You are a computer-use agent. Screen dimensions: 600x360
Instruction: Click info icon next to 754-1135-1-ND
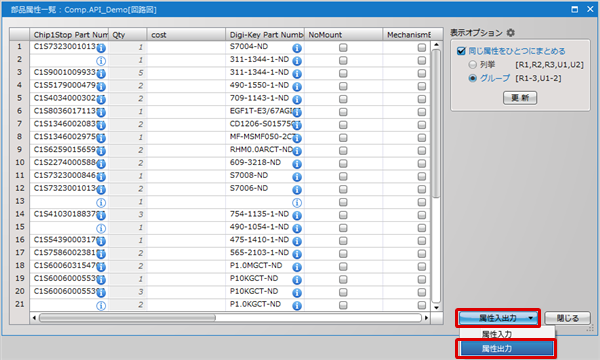[x=297, y=216]
